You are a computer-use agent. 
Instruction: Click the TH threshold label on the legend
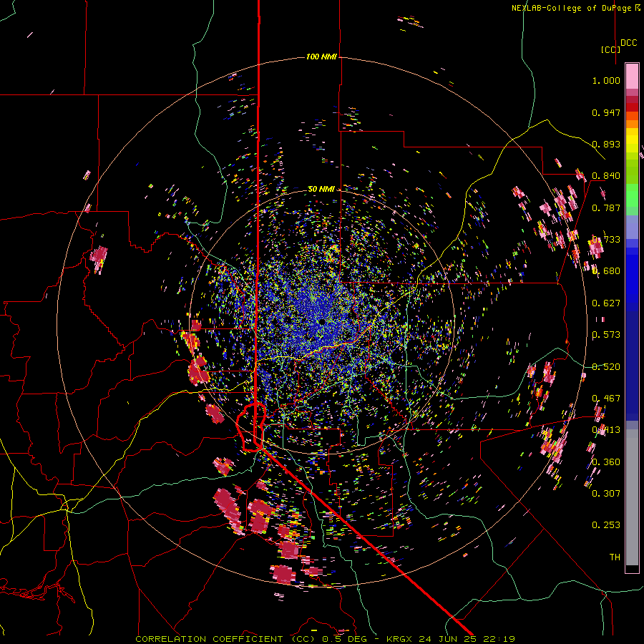point(615,557)
